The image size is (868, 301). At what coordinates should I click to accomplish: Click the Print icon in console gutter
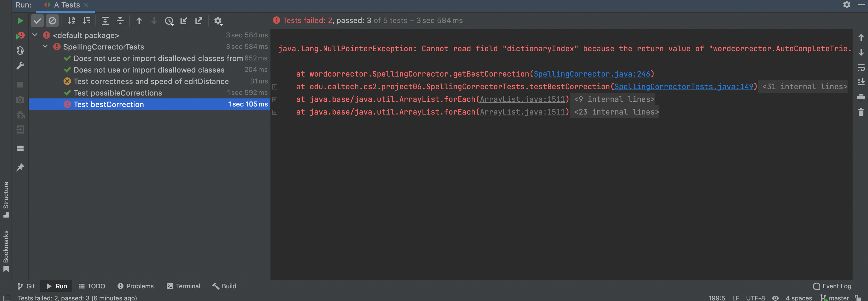861,98
